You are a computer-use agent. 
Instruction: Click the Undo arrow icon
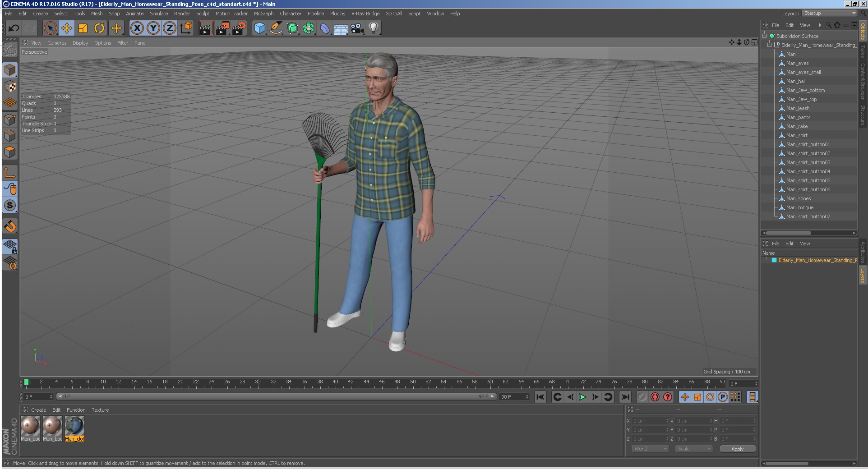(x=14, y=28)
